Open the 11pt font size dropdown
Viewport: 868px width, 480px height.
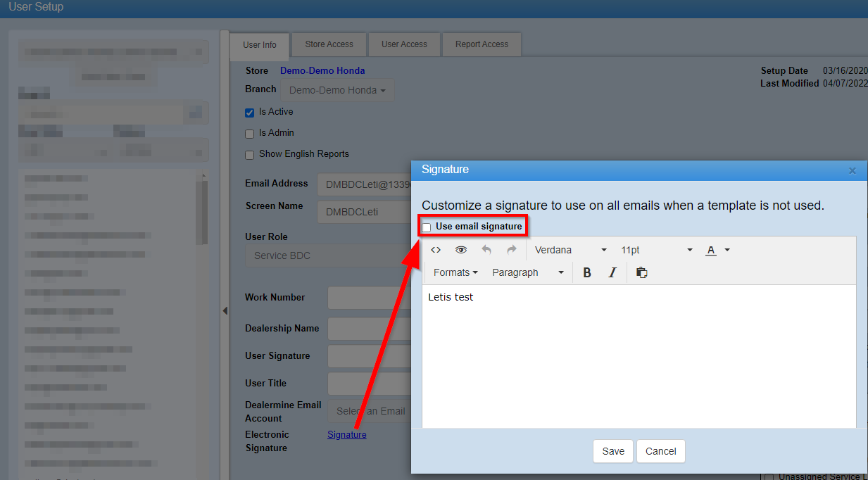click(656, 250)
